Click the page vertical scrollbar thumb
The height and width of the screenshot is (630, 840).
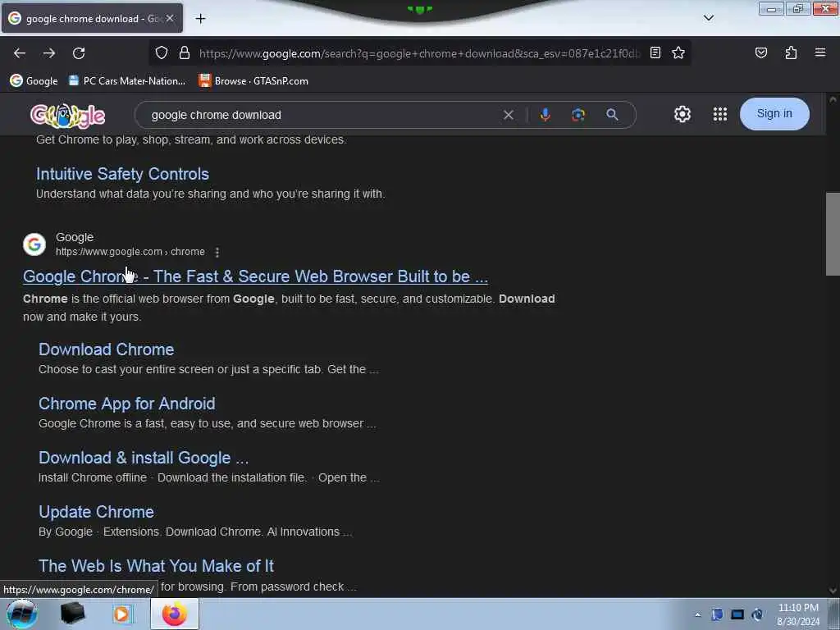tap(833, 234)
